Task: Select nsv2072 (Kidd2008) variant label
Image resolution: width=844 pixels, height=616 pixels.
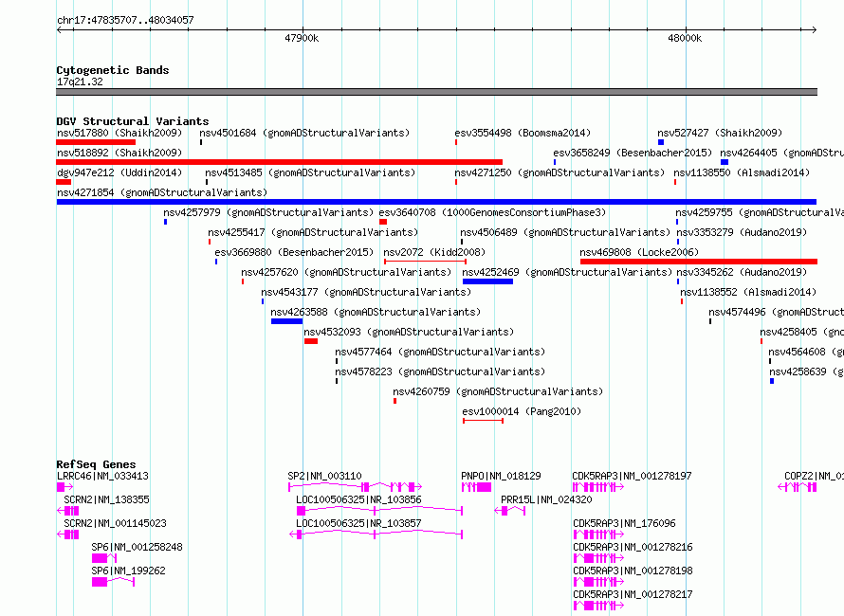Action: tap(434, 252)
